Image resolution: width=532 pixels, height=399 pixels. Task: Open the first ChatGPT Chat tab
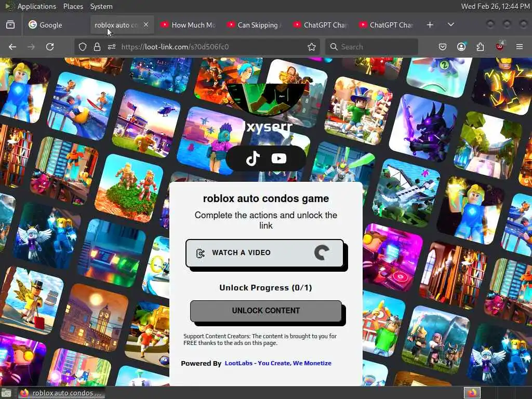point(321,25)
